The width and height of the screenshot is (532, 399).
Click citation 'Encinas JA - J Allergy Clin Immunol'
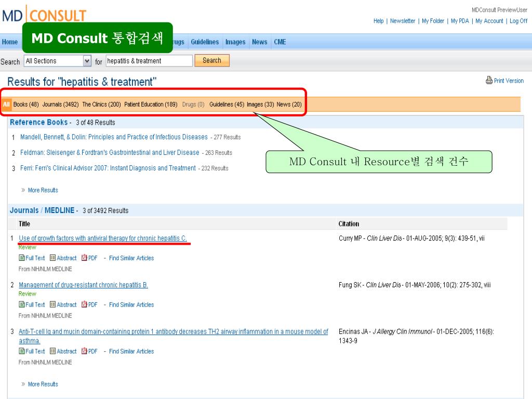[385, 331]
